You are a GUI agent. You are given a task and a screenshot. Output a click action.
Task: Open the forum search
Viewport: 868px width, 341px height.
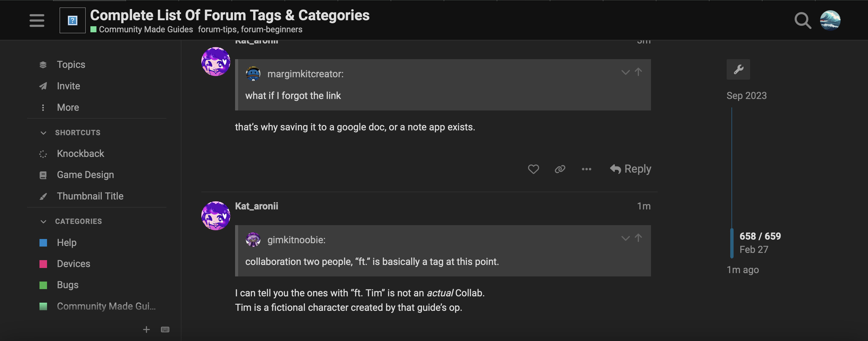[802, 20]
